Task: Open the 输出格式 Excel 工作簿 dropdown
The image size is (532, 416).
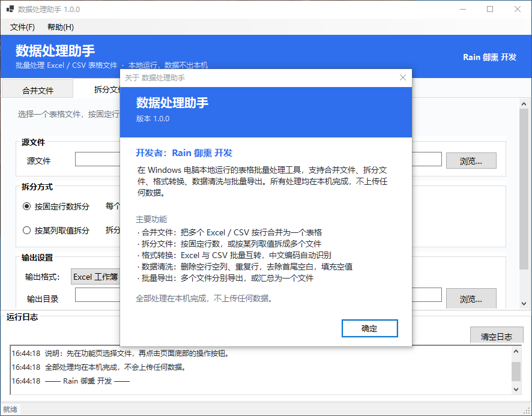Action: (x=95, y=277)
